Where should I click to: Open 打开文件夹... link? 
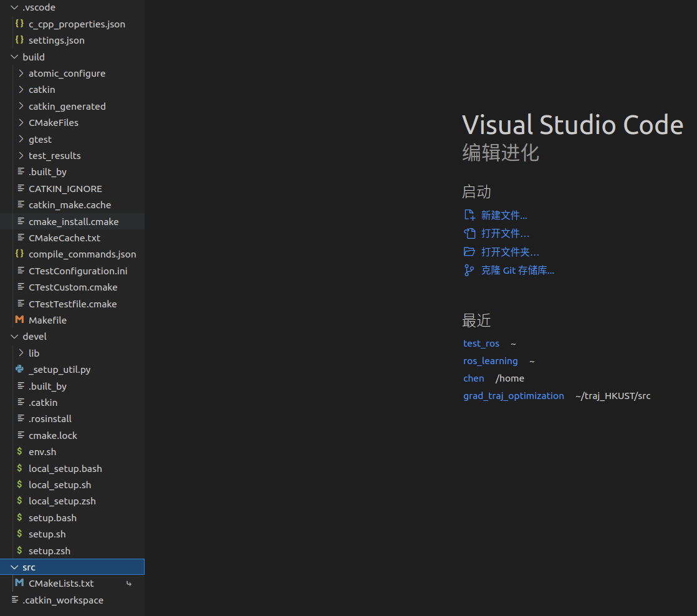click(x=511, y=252)
